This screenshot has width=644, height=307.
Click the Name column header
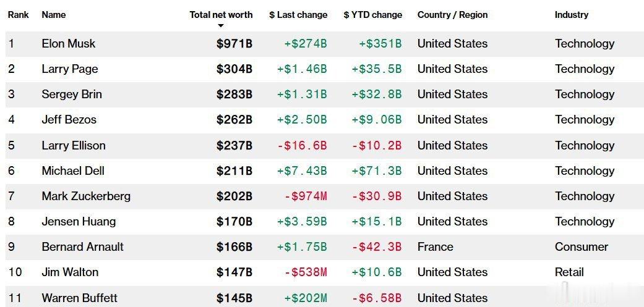pyautogui.click(x=53, y=15)
